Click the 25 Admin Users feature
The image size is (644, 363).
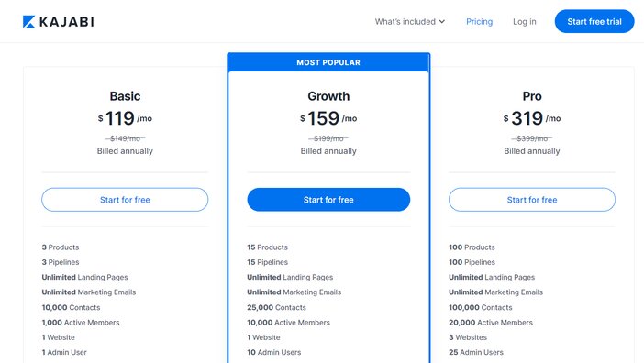pos(476,352)
